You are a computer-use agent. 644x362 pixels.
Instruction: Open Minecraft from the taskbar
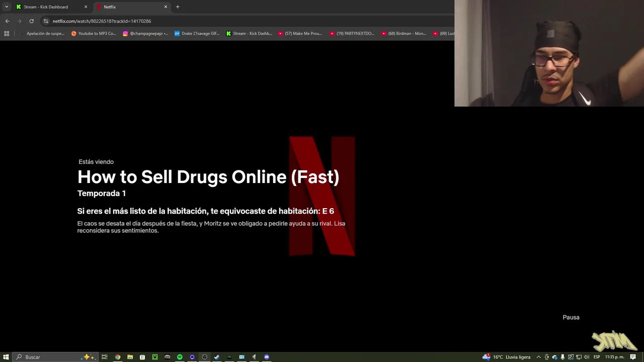(x=155, y=357)
